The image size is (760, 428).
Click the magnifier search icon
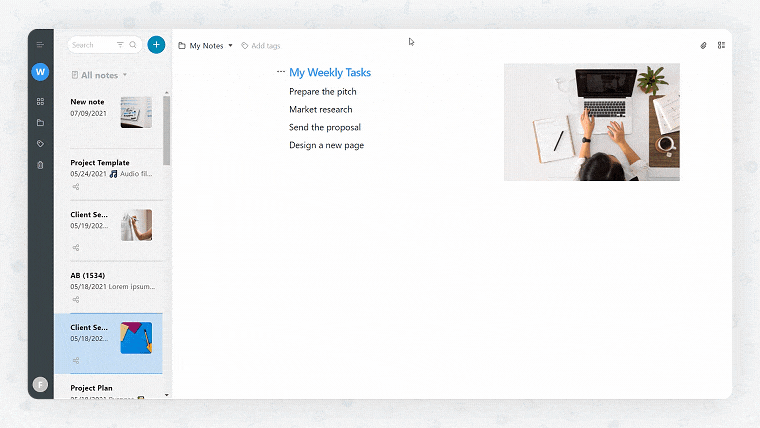(133, 45)
